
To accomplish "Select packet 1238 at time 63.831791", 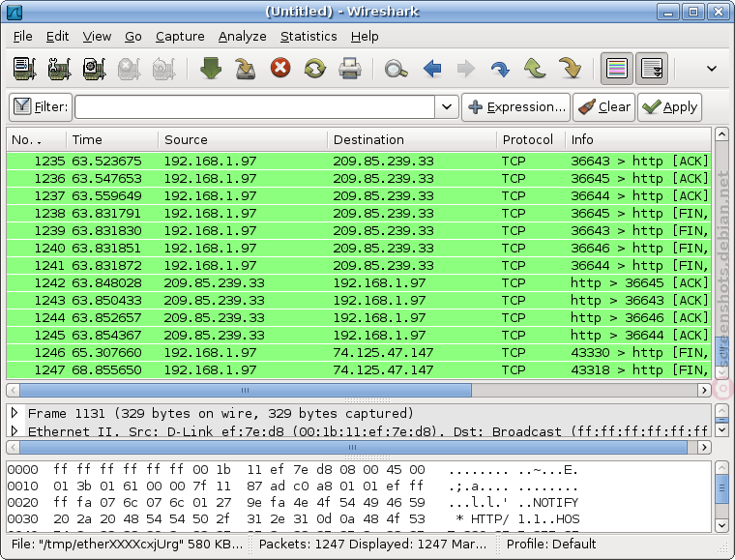I will click(x=359, y=213).
